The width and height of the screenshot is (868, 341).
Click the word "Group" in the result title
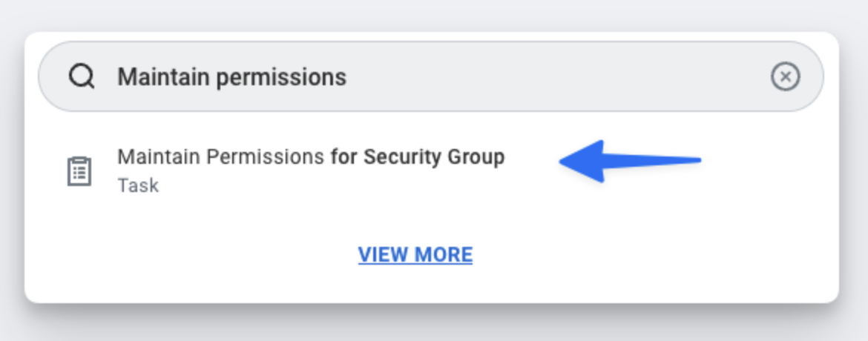point(476,157)
